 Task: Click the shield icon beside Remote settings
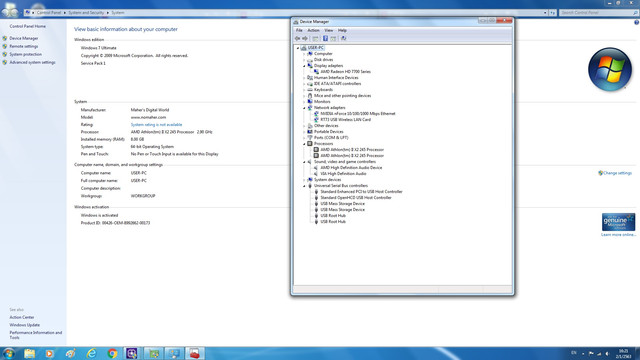point(5,46)
